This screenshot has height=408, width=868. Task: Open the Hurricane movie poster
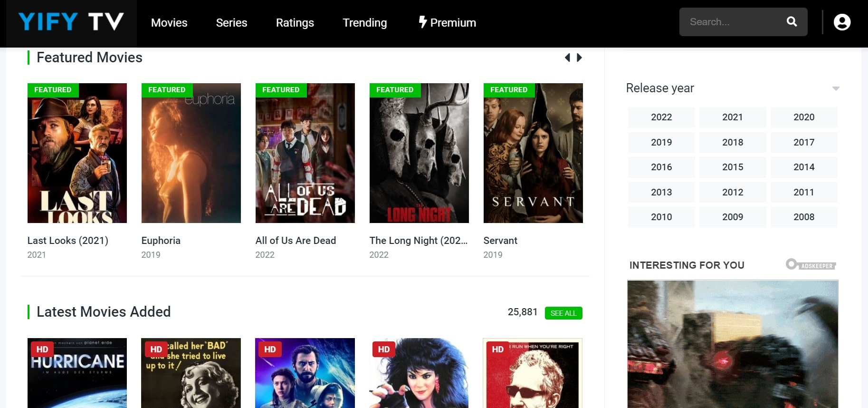click(77, 373)
